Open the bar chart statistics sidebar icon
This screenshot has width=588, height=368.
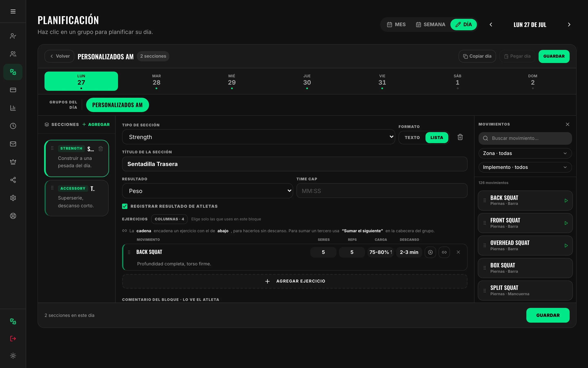click(x=13, y=108)
